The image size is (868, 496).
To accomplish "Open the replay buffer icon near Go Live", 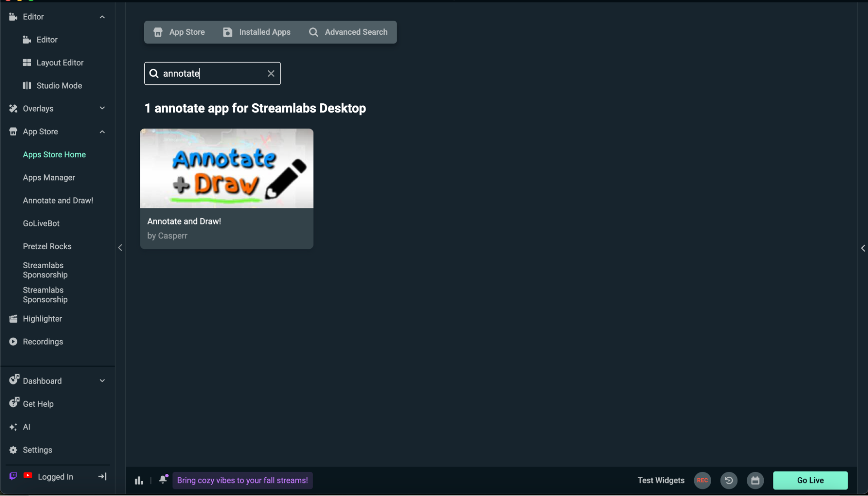I will pos(729,480).
